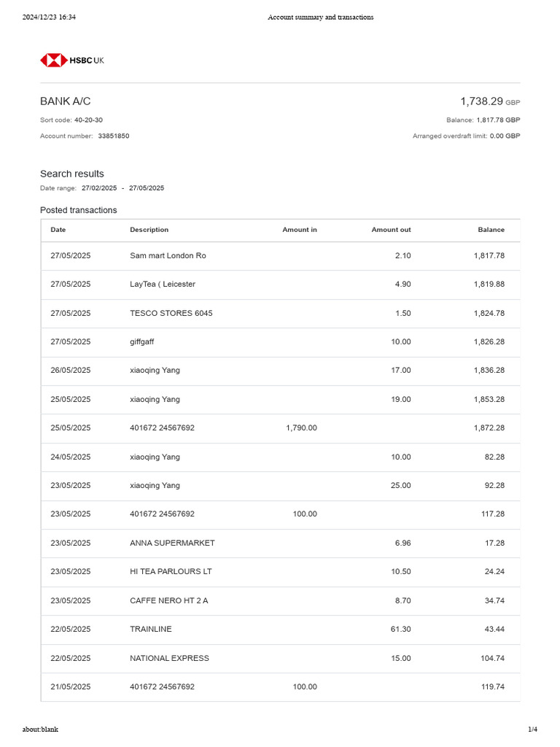Click the Description column header
Image resolution: width=560 pixels, height=747 pixels.
point(149,230)
